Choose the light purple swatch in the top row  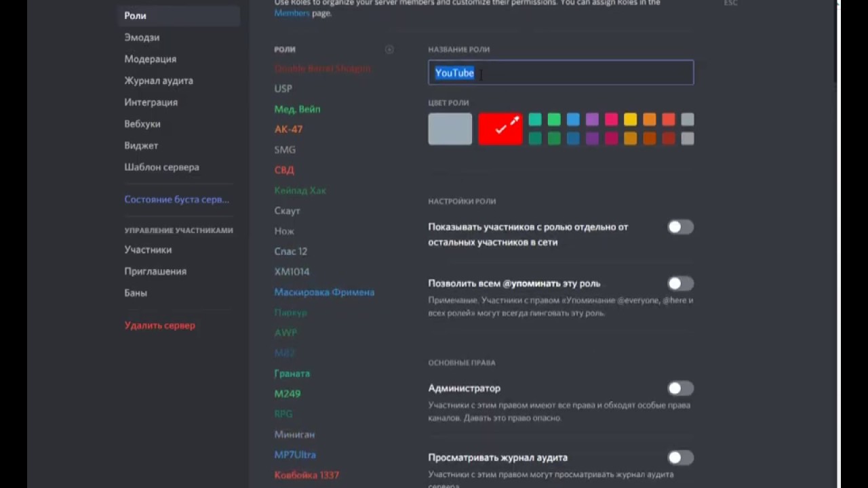point(592,119)
